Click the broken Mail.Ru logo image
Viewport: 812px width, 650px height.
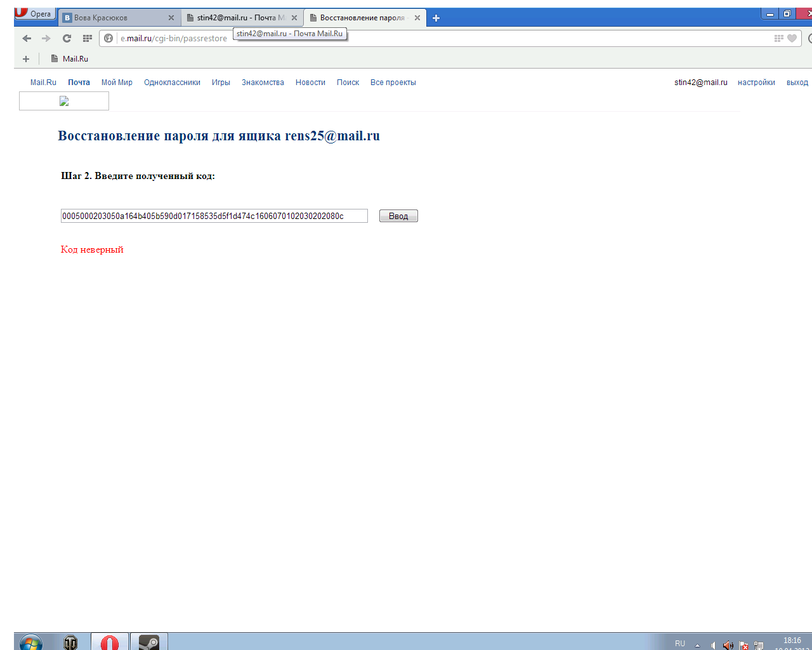pos(64,101)
